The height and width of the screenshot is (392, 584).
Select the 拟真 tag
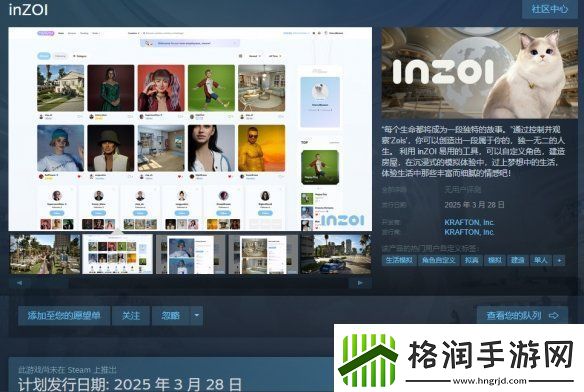pyautogui.click(x=472, y=260)
